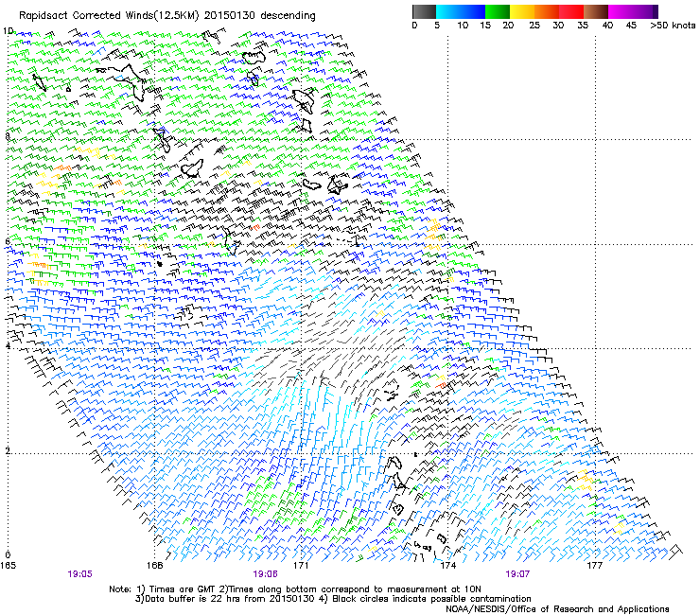Click the note 'Black circles indicate possible contamination'
Screen dimensions: 700x615
(431, 599)
